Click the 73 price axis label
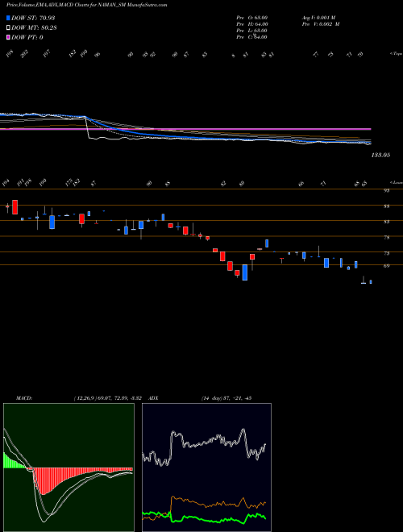403x532 pixels. [387, 253]
